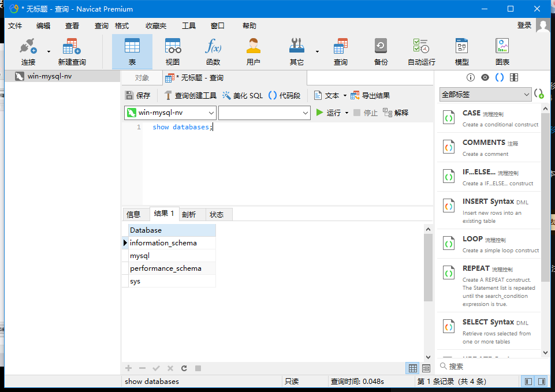
Task: Open the 查询 (Query) toolbar icon
Action: (x=341, y=51)
